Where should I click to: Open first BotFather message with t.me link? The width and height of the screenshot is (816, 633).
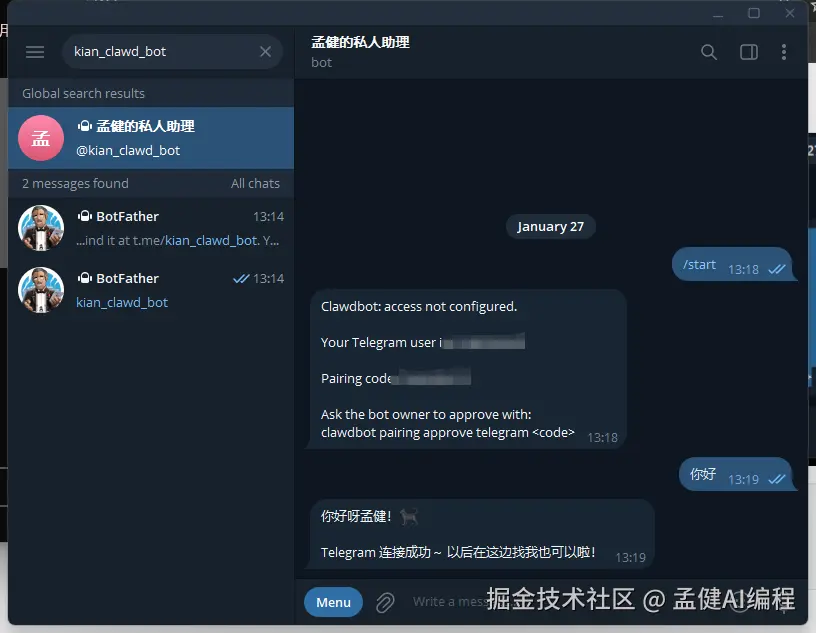[x=151, y=228]
